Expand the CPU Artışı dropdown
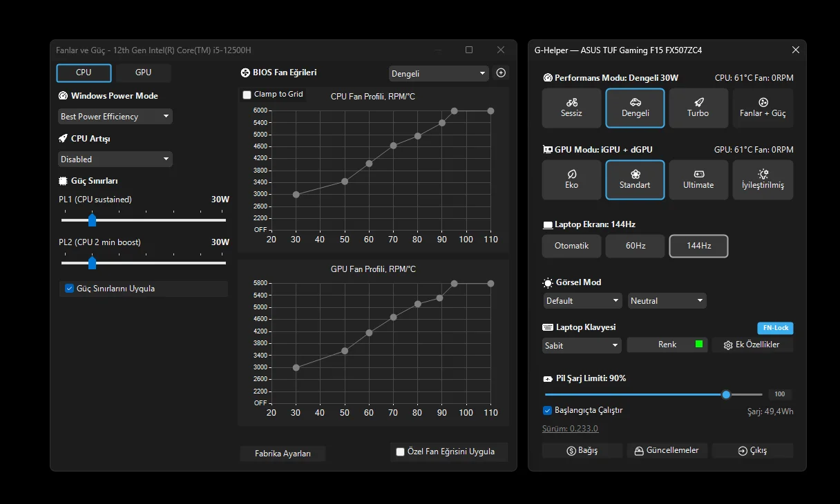 pyautogui.click(x=115, y=159)
